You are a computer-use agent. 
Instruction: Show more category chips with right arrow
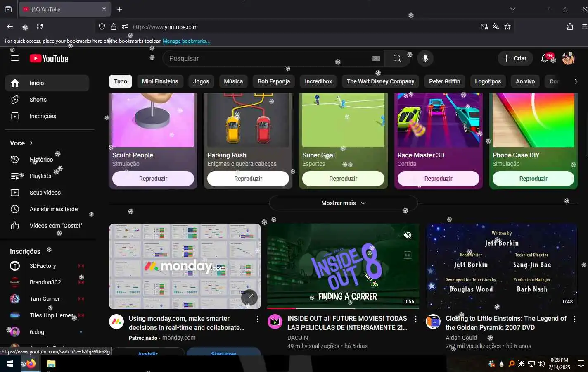[x=576, y=81]
